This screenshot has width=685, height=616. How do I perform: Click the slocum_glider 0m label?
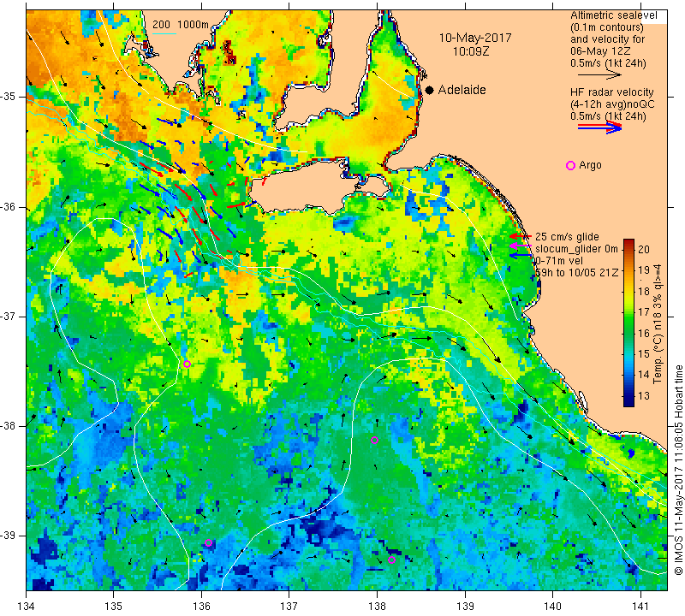pyautogui.click(x=576, y=249)
